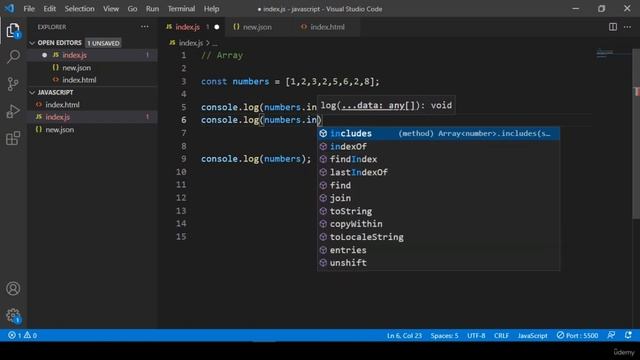Viewport: 640px width, 360px height.
Task: Click the UTF-8 encoding status
Action: [x=476, y=336]
